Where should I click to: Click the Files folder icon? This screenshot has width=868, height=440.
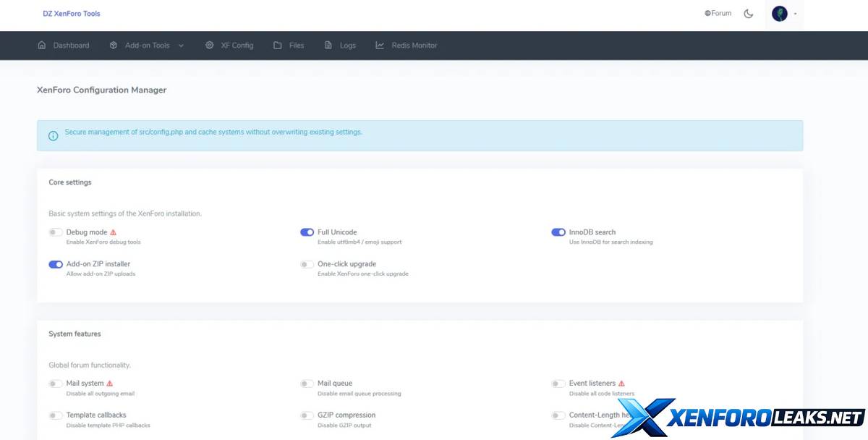278,46
